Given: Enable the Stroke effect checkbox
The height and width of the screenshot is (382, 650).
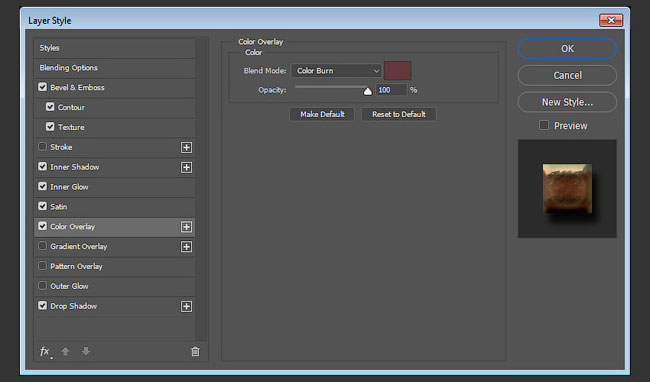Looking at the screenshot, I should [x=42, y=147].
